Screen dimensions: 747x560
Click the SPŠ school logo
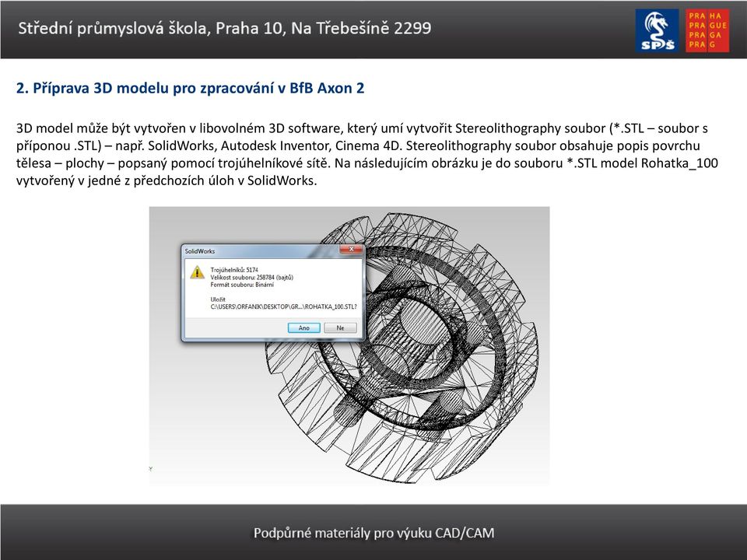(657, 30)
